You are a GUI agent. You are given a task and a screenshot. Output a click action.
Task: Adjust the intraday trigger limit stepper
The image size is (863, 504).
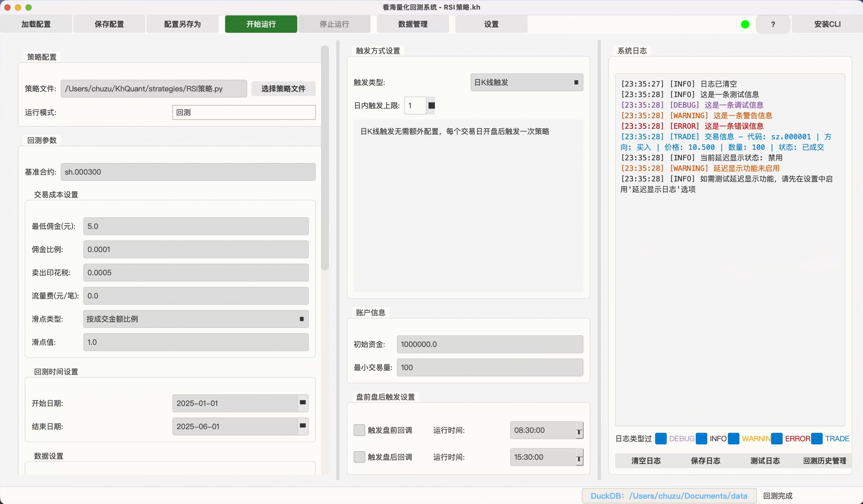(x=431, y=105)
